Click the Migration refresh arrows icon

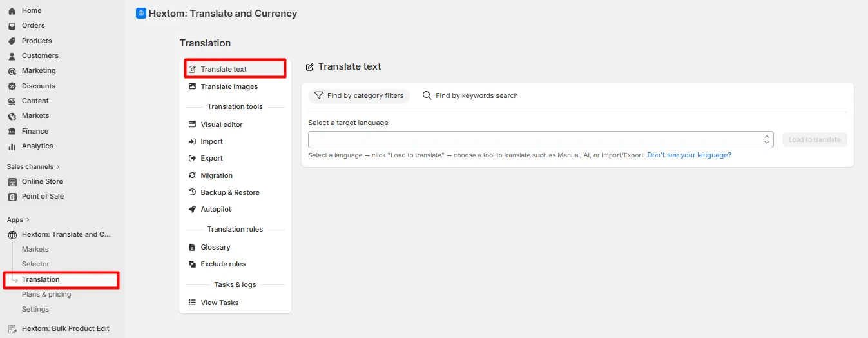pos(192,175)
